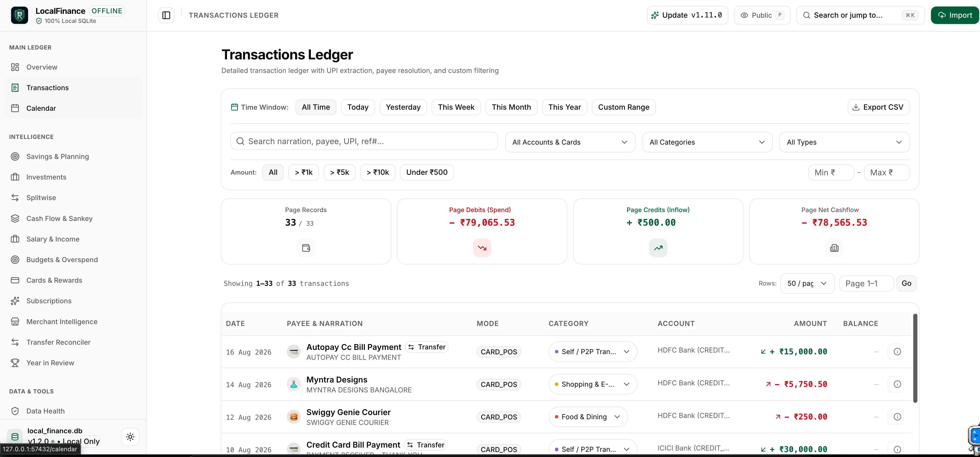Open Transfer Reconciler in sidebar
Screen dimensions: 980x457
[x=73, y=342]
